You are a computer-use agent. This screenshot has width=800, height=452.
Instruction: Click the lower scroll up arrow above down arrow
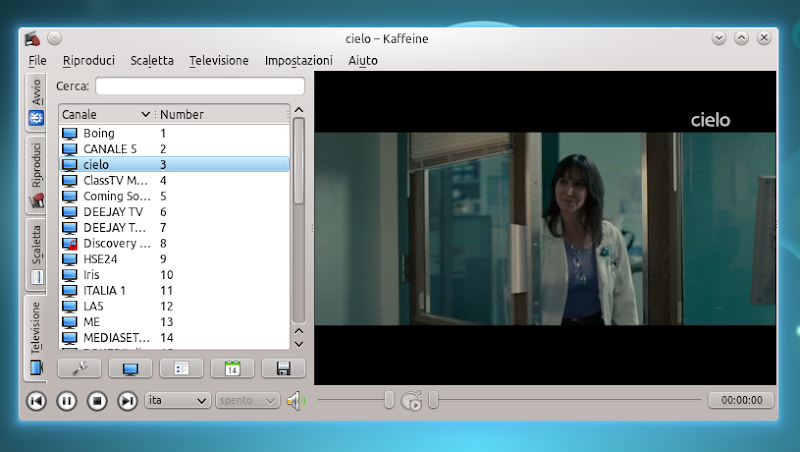(299, 331)
